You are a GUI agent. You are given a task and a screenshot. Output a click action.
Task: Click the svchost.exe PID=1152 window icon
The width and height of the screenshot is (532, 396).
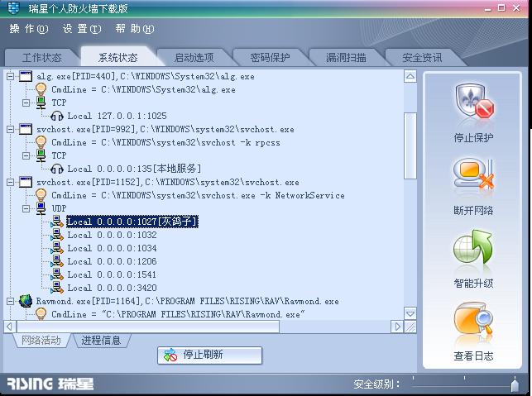[x=26, y=182]
